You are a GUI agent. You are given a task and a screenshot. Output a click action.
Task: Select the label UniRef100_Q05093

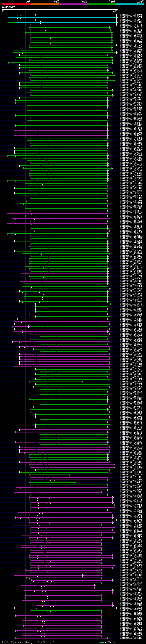[131, 552]
